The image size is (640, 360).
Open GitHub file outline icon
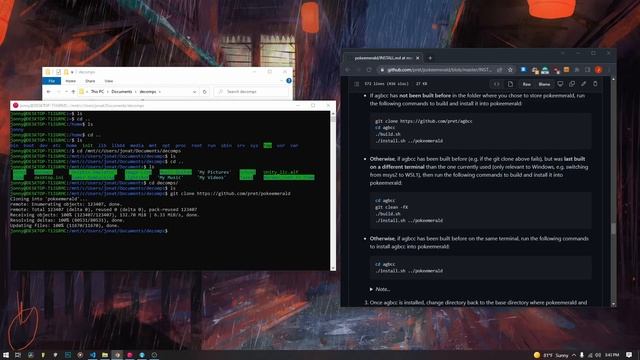(x=357, y=84)
